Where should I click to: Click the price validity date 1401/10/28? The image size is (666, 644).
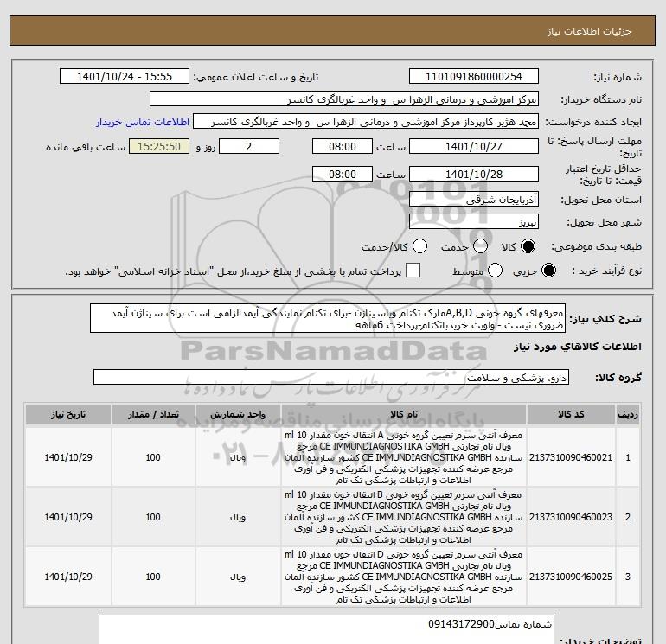(x=474, y=174)
